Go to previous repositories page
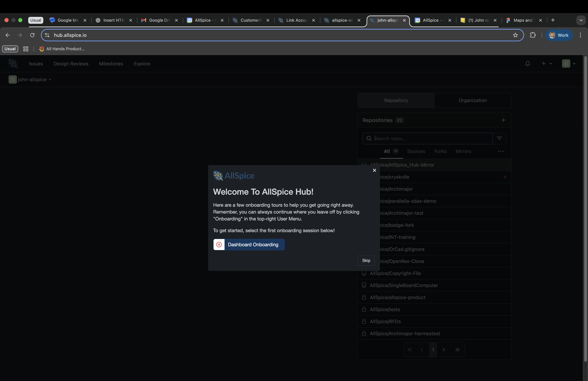Screen dimensions: 588x381 421,350
